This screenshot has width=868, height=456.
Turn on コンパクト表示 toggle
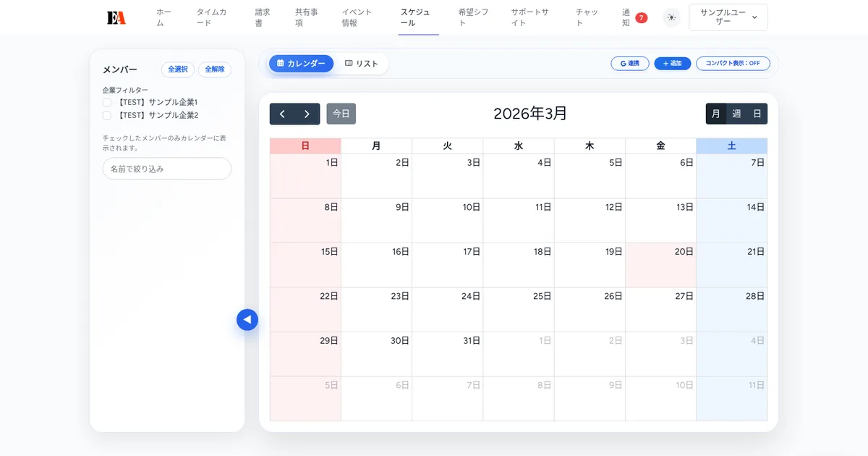point(732,63)
